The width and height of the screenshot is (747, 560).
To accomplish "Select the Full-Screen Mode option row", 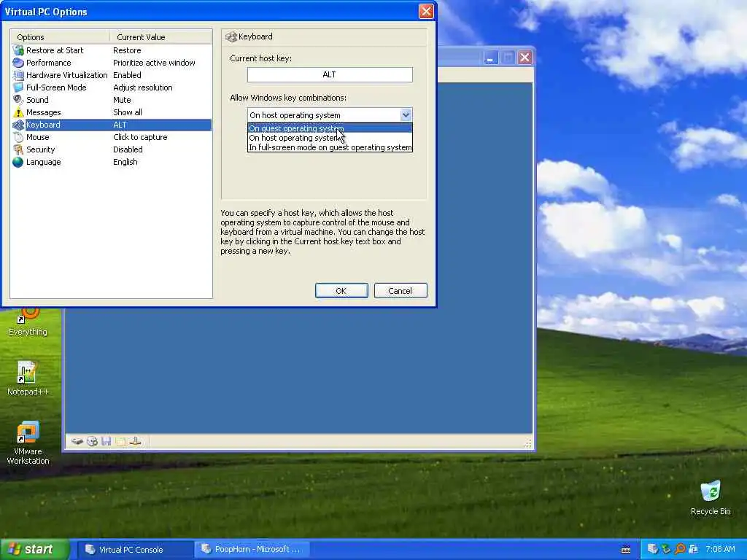I will click(112, 87).
